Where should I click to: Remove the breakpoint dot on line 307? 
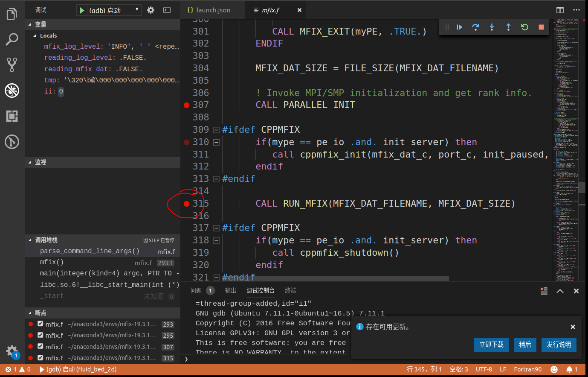[x=186, y=105]
